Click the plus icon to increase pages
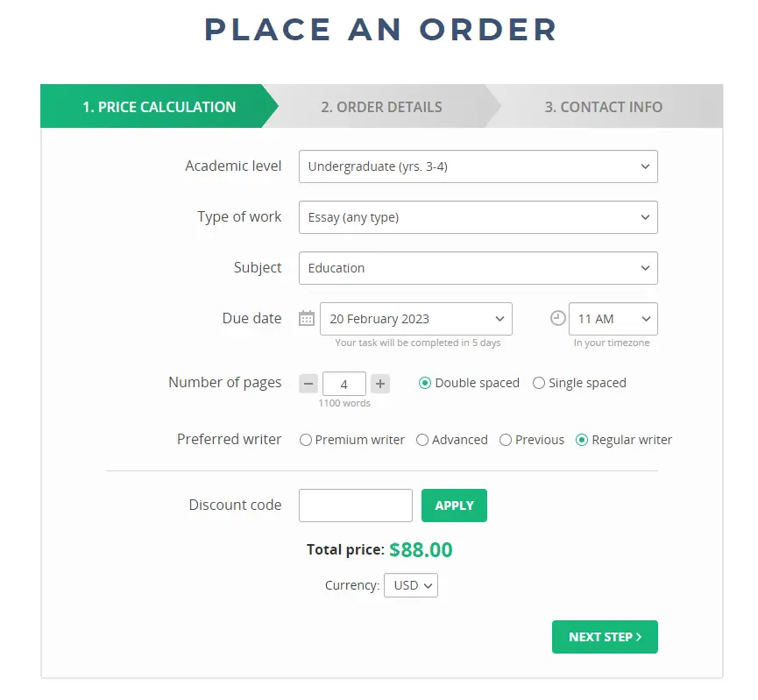The height and width of the screenshot is (700, 758). click(x=380, y=383)
